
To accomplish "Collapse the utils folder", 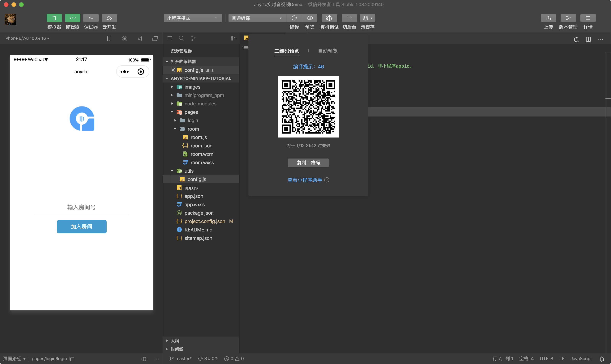I will 201,171.
